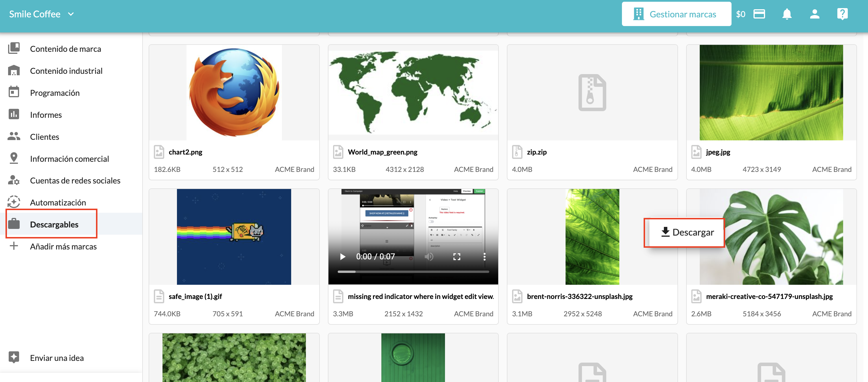Screen dimensions: 868x382
Task: Mute the video with the speaker icon
Action: click(429, 257)
